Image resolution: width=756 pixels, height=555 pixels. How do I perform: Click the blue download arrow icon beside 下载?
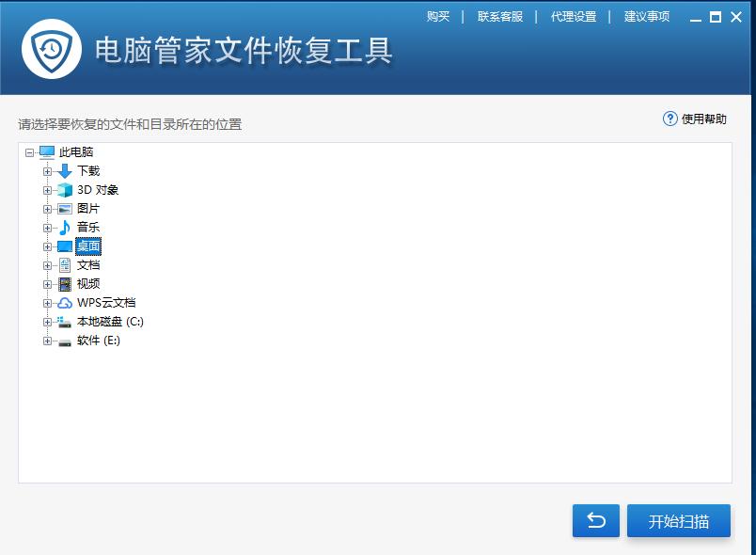(63, 170)
